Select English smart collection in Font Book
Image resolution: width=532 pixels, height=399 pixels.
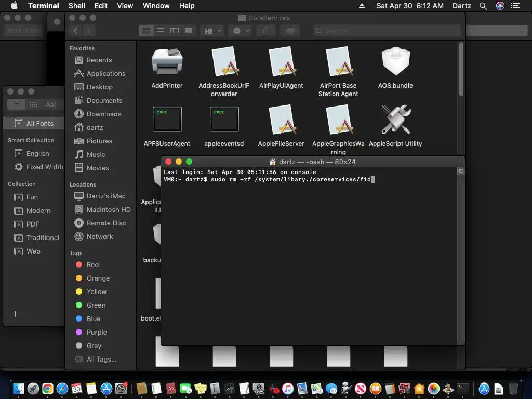click(32, 154)
